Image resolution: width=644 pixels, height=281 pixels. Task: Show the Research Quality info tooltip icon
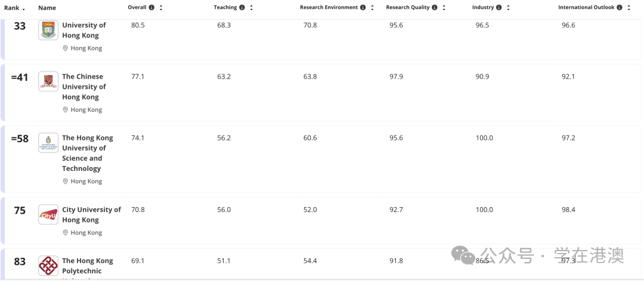click(x=435, y=8)
